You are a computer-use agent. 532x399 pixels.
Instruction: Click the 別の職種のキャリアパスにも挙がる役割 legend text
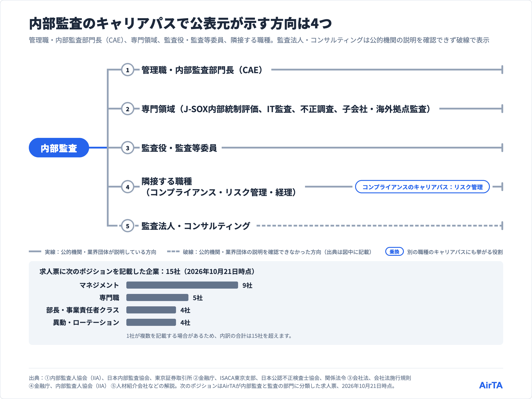[x=455, y=252]
